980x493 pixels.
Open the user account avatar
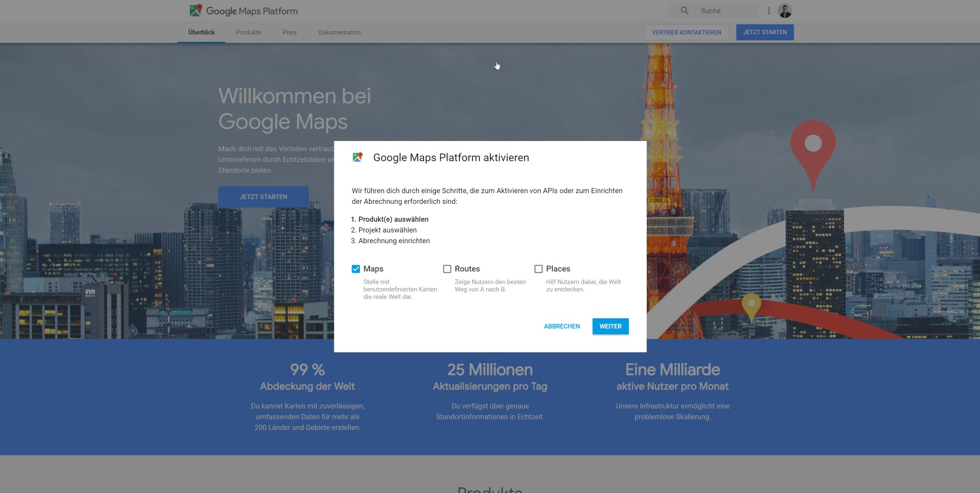point(785,11)
